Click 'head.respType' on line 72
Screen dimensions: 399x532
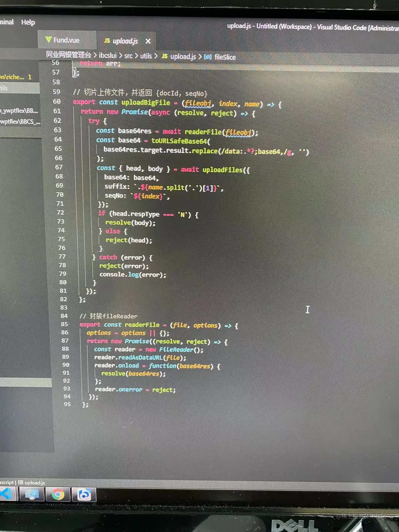136,214
